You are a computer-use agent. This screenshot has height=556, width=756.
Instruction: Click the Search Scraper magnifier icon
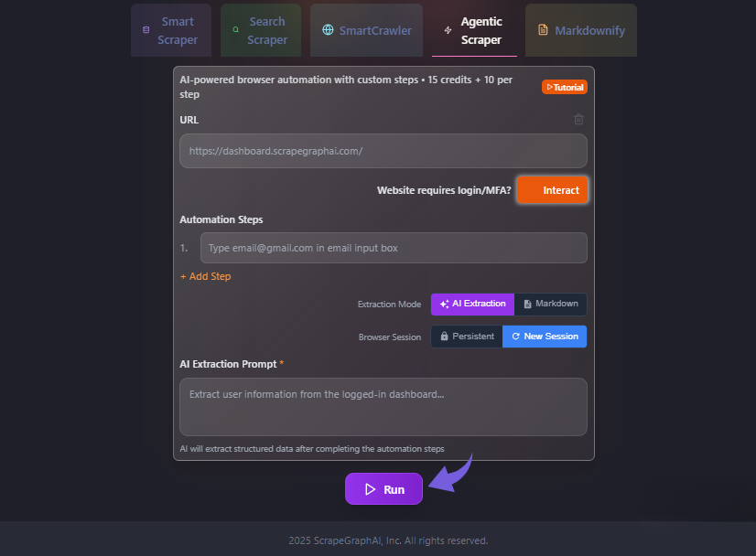(235, 30)
